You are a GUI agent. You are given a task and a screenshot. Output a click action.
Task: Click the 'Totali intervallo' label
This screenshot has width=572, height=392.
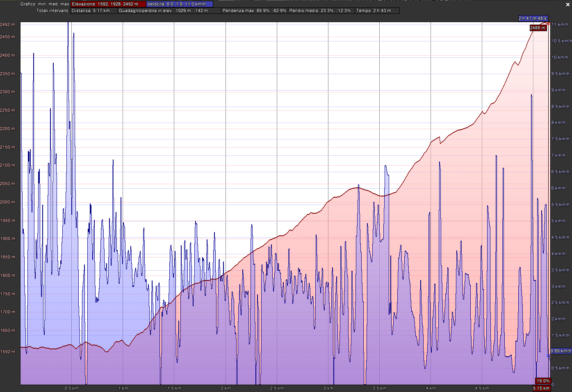pos(53,11)
